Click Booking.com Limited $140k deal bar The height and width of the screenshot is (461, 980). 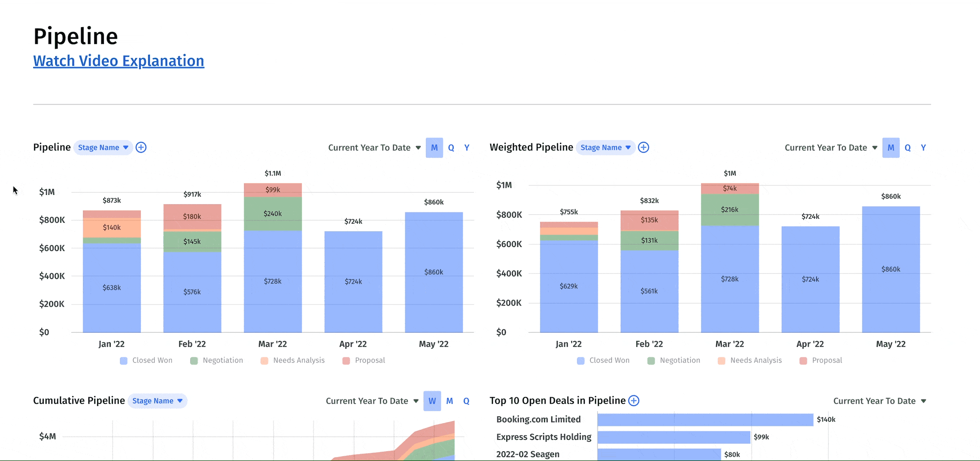click(705, 419)
